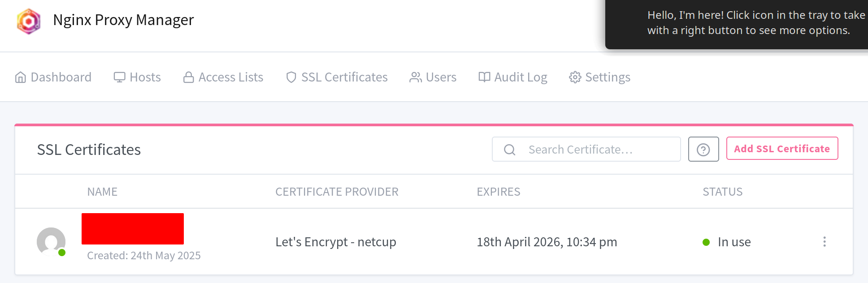Click the certificate owner's avatar
The image size is (868, 283).
click(51, 242)
